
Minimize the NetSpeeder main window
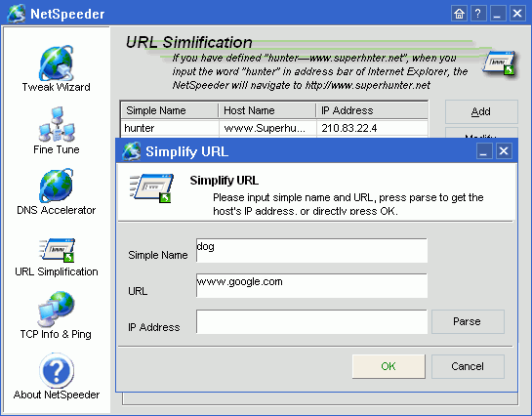click(498, 14)
